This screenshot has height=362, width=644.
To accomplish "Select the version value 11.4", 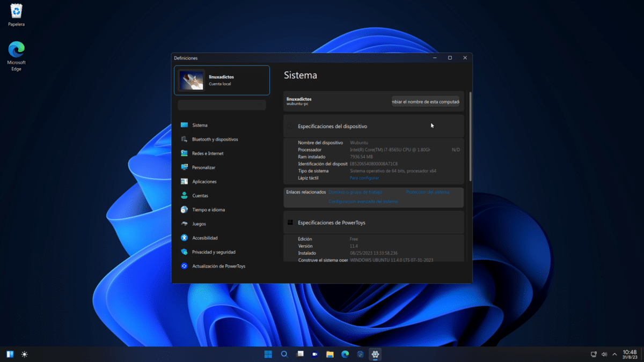I will (354, 246).
